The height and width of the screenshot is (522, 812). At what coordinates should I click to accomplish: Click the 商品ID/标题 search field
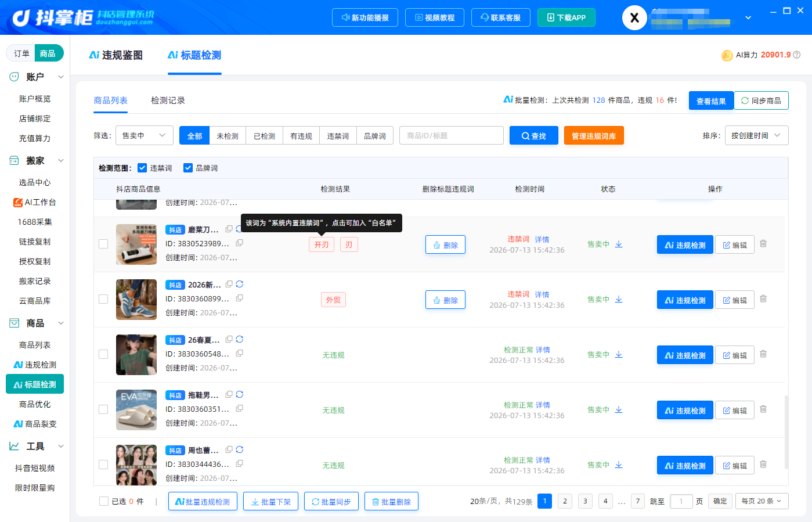click(x=452, y=135)
